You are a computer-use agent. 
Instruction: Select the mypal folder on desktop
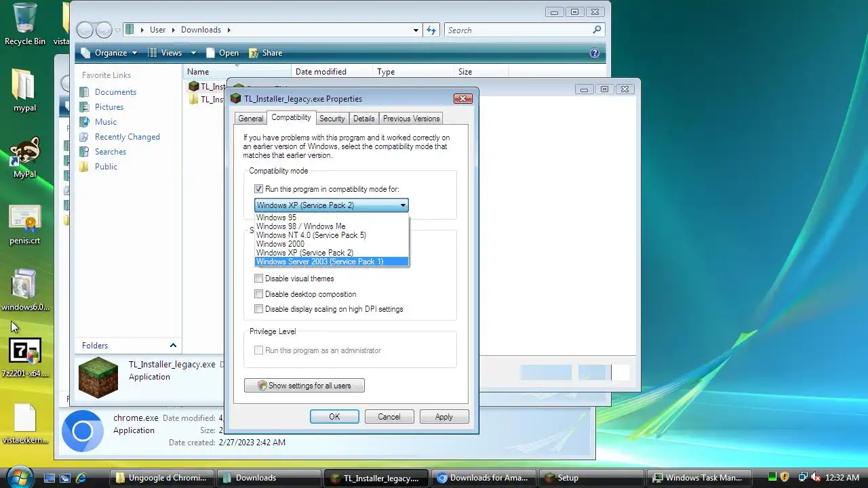click(x=25, y=90)
